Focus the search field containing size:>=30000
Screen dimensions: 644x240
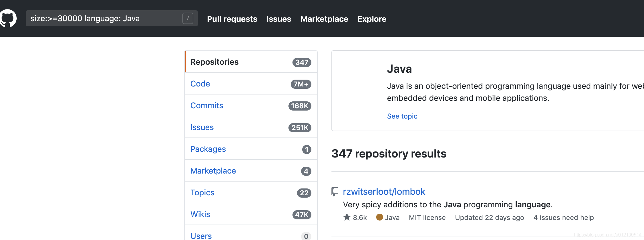click(112, 18)
